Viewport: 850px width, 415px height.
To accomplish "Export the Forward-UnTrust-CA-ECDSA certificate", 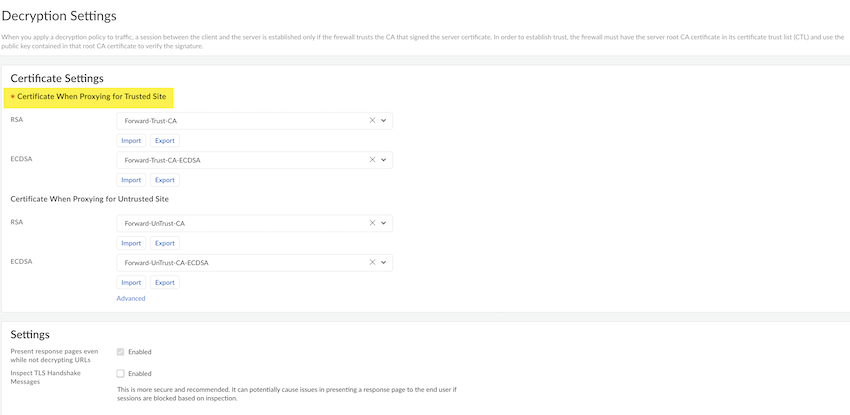I will pyautogui.click(x=164, y=283).
